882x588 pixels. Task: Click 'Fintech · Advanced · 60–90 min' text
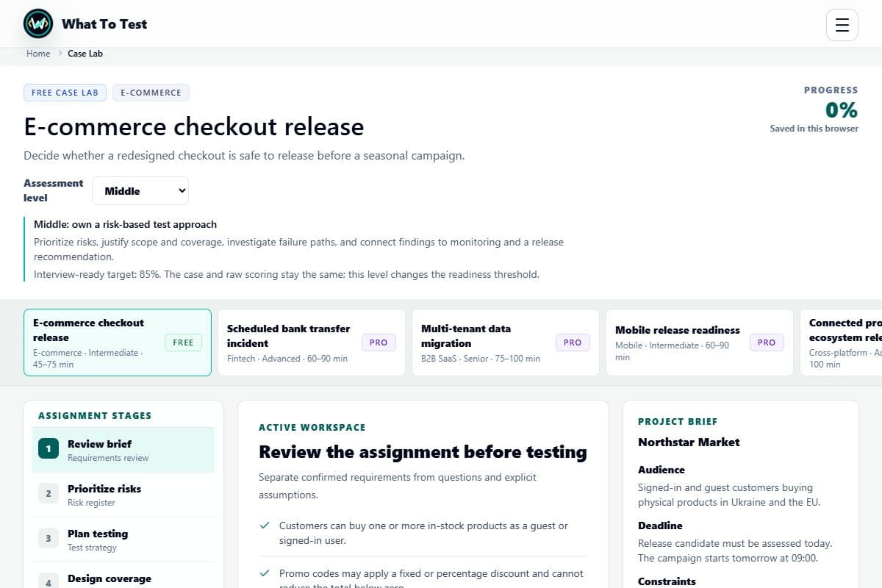click(x=287, y=359)
